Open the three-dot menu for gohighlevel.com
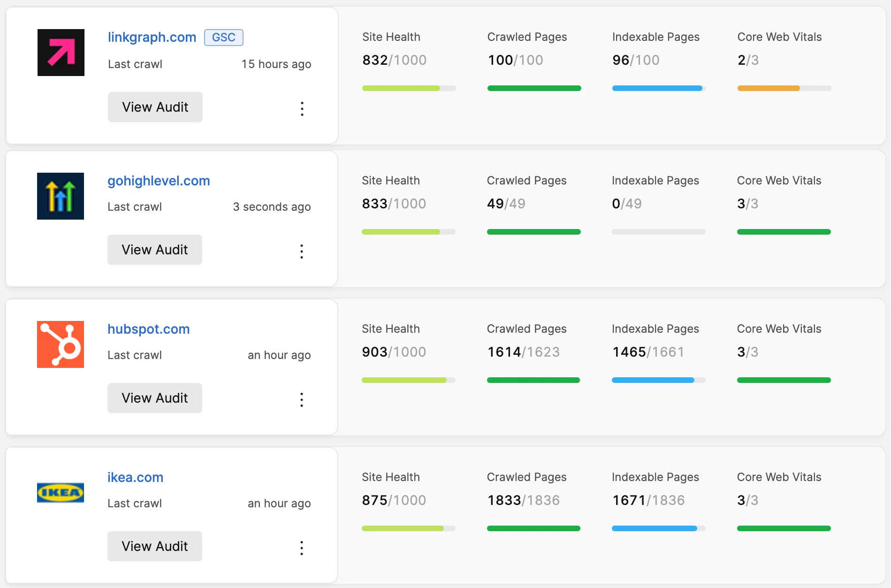Viewport: 891px width, 588px height. pos(302,252)
